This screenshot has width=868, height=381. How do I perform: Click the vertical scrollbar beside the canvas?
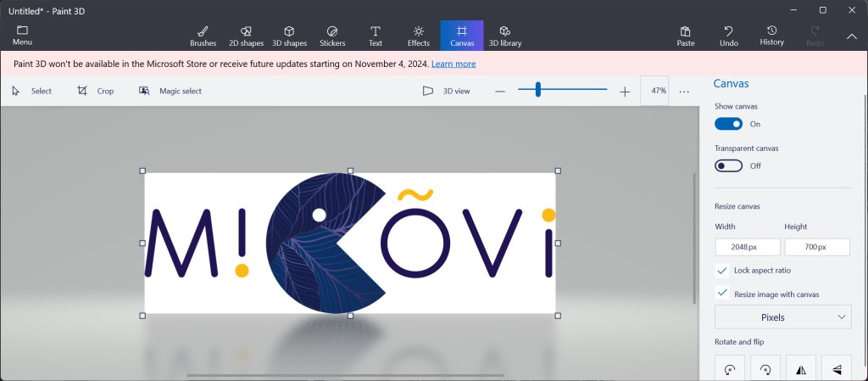694,238
